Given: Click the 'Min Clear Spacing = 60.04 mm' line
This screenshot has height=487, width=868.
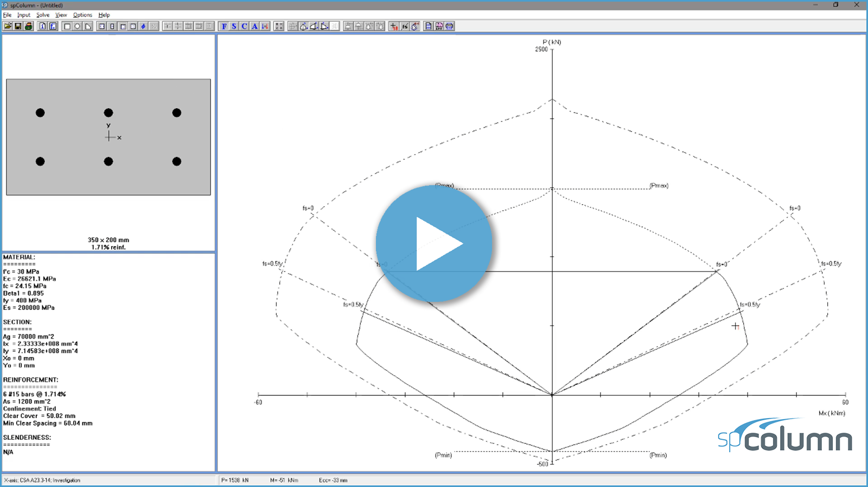Looking at the screenshot, I should (48, 423).
